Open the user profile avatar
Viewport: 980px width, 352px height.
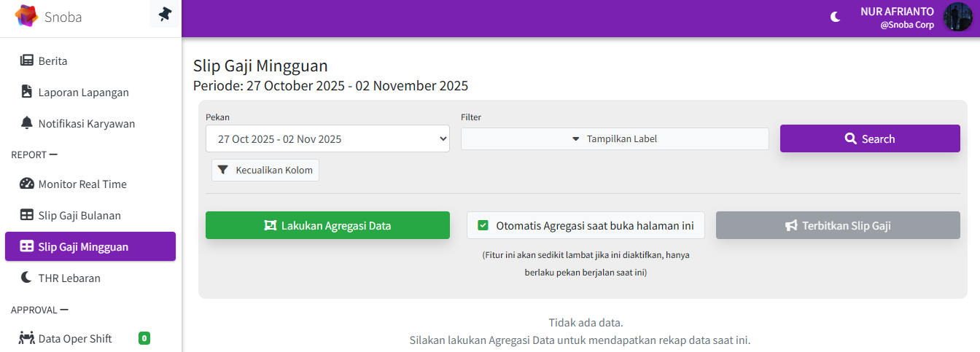(957, 17)
